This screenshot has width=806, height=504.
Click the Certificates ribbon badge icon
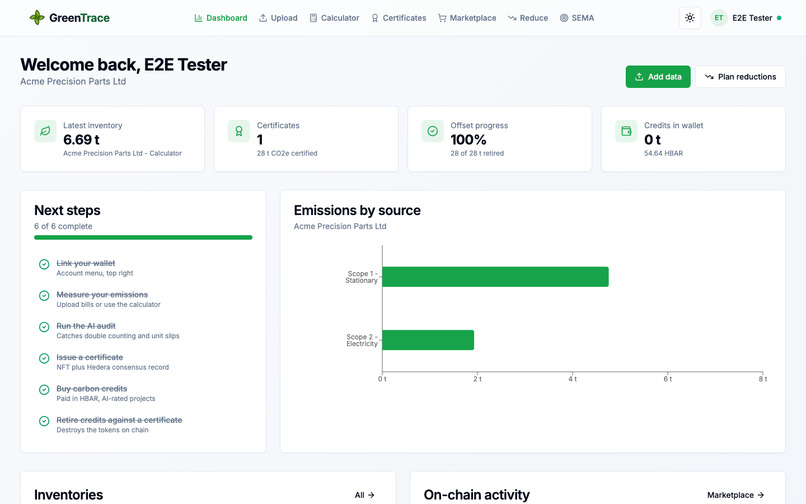tap(239, 131)
